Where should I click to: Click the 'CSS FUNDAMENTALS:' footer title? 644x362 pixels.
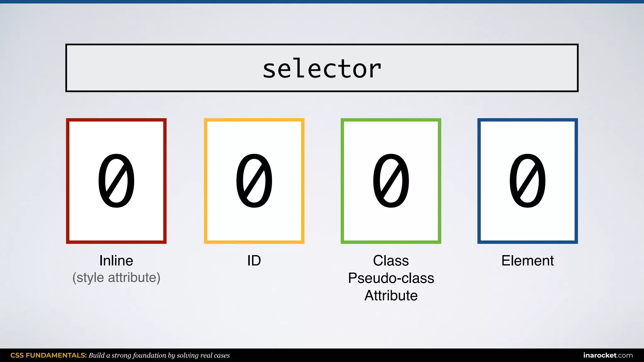pyautogui.click(x=48, y=355)
